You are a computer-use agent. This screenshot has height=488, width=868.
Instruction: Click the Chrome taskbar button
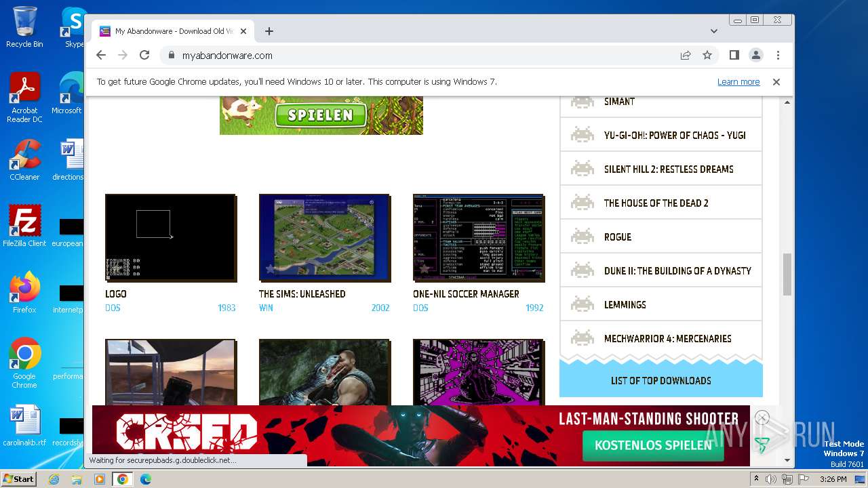123,479
